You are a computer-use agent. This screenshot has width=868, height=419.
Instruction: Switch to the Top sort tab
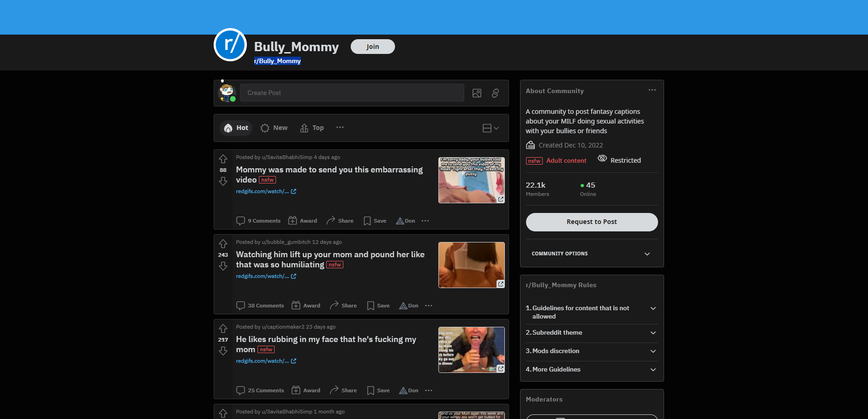(x=312, y=128)
